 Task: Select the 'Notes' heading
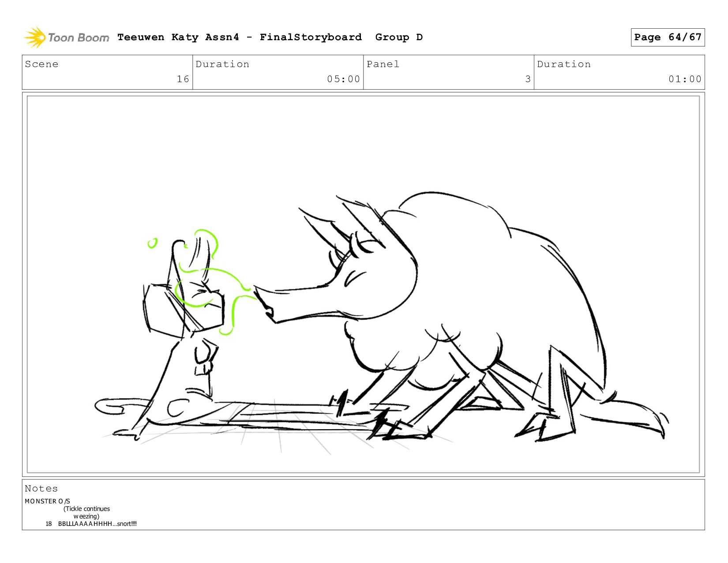(41, 488)
